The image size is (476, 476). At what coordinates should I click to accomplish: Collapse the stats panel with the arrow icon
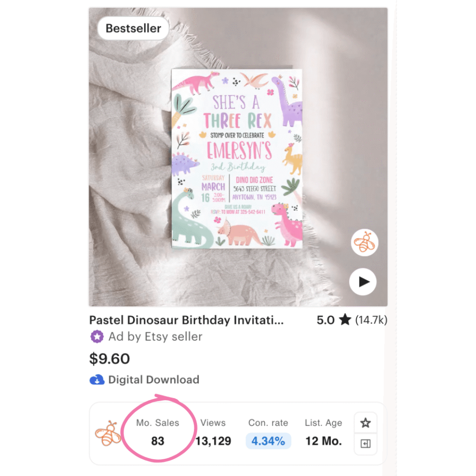[365, 443]
